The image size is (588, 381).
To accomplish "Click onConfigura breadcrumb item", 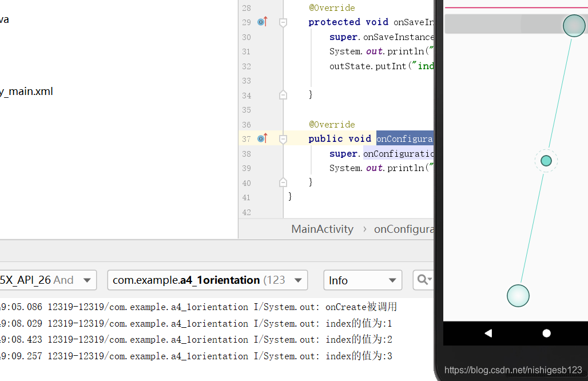I will coord(404,229).
